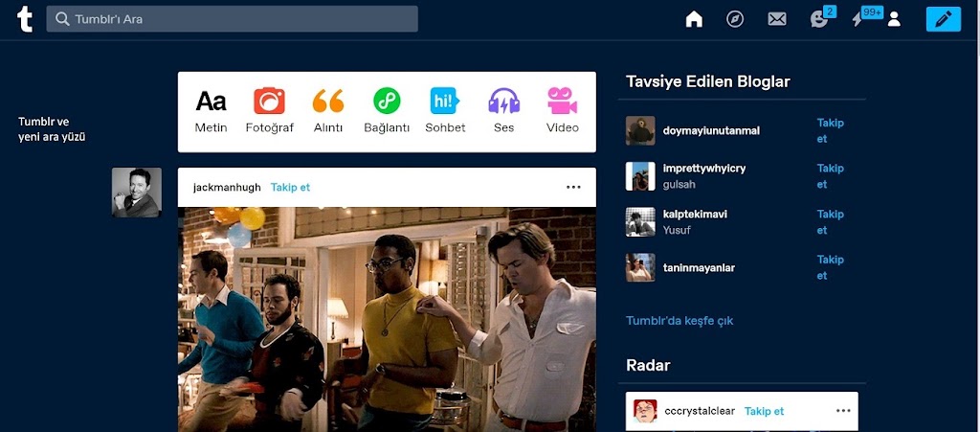
Task: Follow jackmanhugh with Takip et
Action: click(290, 188)
